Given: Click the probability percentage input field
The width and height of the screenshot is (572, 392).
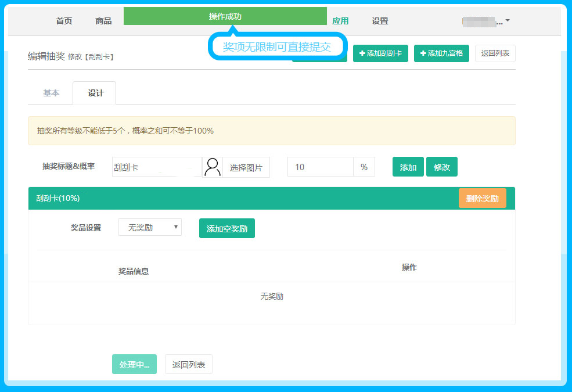Looking at the screenshot, I should click(x=320, y=167).
